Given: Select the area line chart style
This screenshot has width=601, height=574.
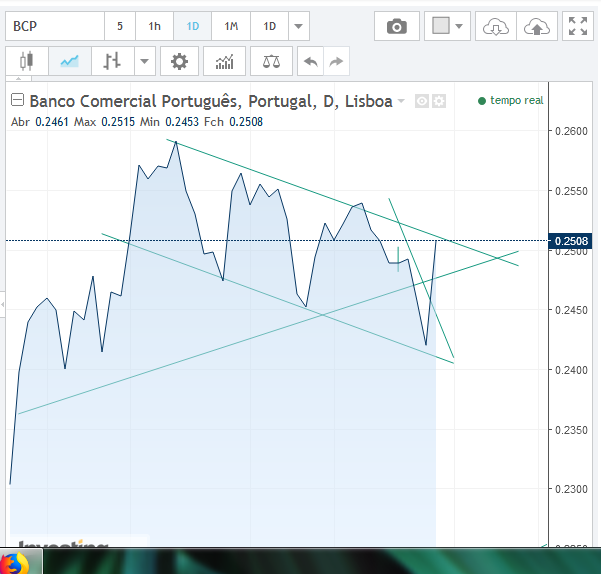Looking at the screenshot, I should 70,61.
